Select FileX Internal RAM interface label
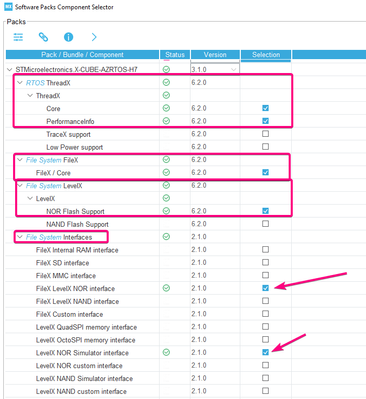The width and height of the screenshot is (366, 399). [77, 250]
